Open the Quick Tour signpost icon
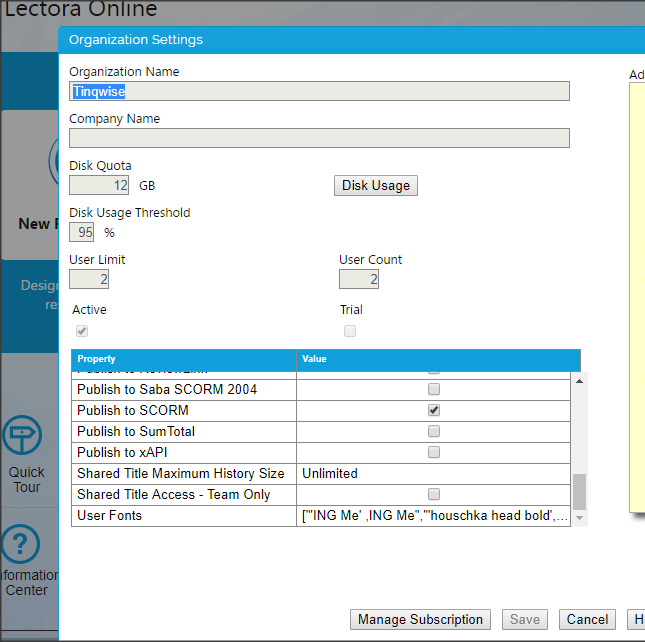This screenshot has width=645, height=642. [22, 435]
